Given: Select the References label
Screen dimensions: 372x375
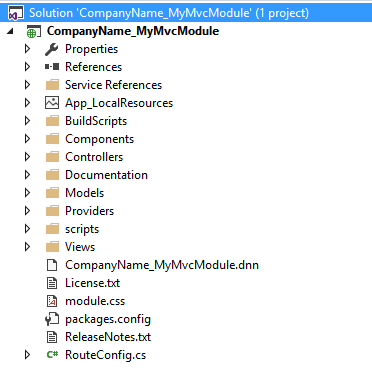Looking at the screenshot, I should pos(93,67).
